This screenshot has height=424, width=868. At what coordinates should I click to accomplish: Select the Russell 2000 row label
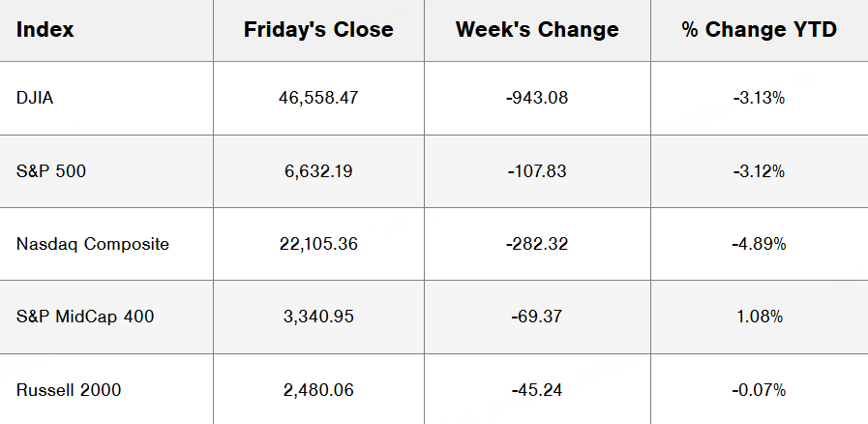coord(69,390)
